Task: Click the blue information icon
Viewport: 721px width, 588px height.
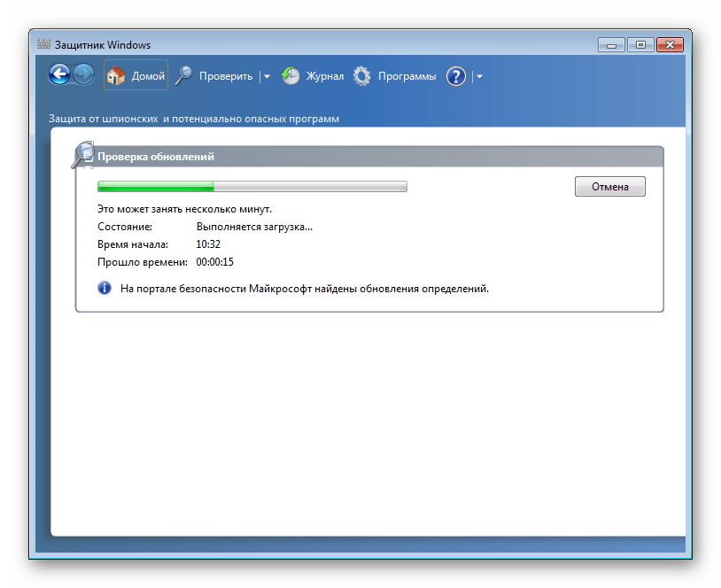Action: (x=105, y=288)
